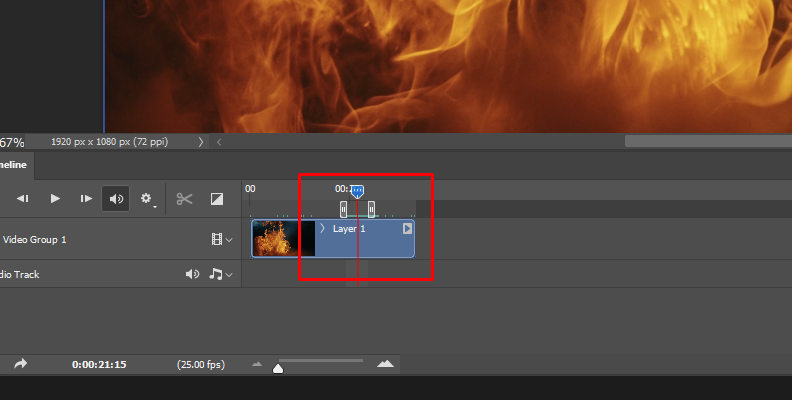792x400 pixels.
Task: Expand the Layer 1 clip properties chevron
Action: click(x=322, y=229)
